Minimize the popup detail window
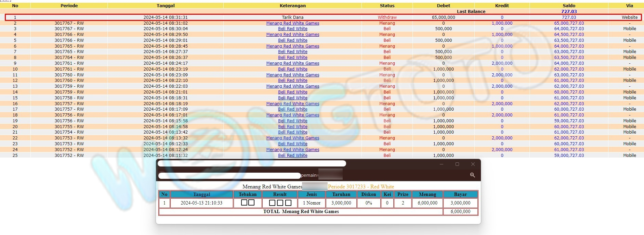 442,164
